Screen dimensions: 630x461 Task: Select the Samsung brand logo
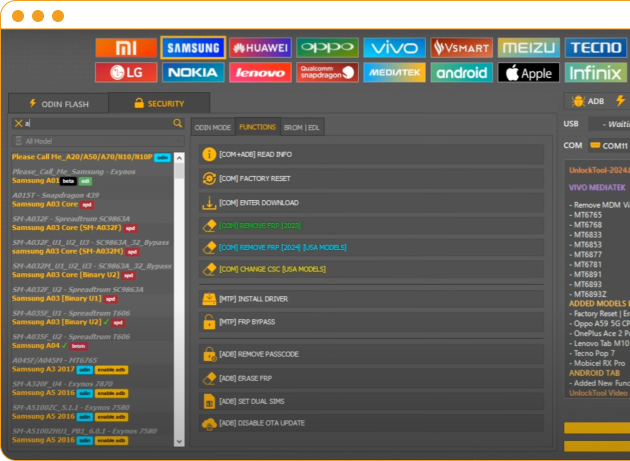pyautogui.click(x=192, y=47)
